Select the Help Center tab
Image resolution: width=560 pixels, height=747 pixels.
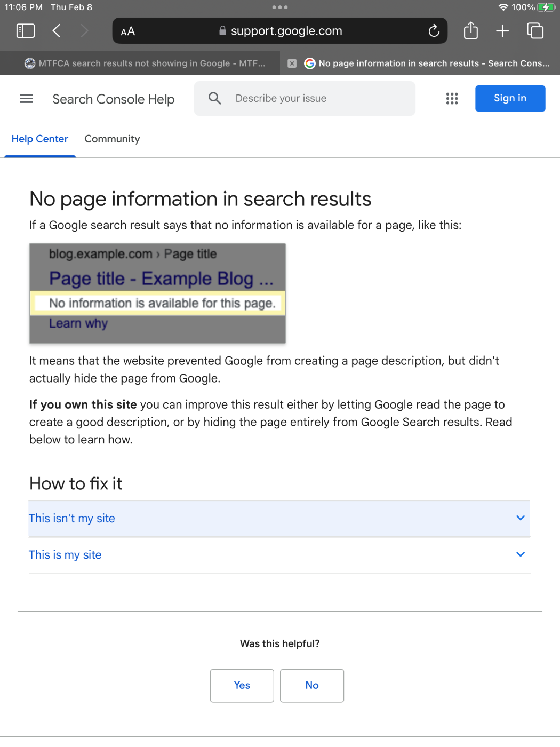[x=40, y=139]
